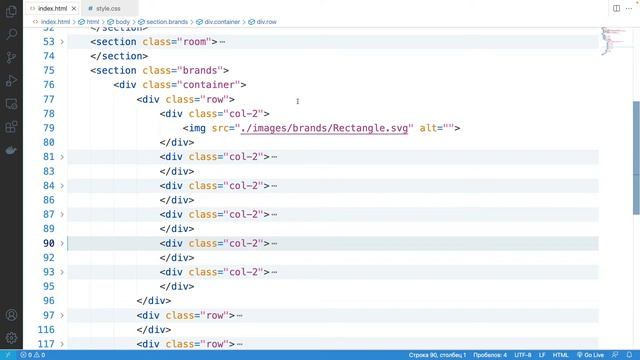
Task: Click line number 116 in the gutter
Action: point(46,330)
